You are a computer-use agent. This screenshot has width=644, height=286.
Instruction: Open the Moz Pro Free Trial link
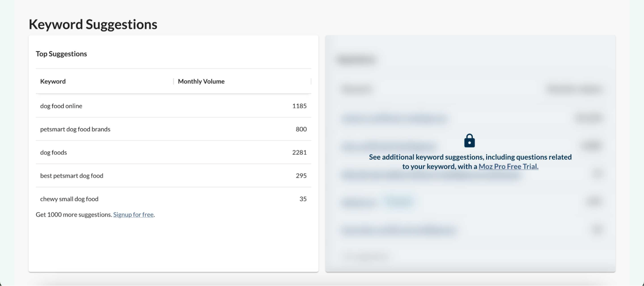tap(508, 167)
